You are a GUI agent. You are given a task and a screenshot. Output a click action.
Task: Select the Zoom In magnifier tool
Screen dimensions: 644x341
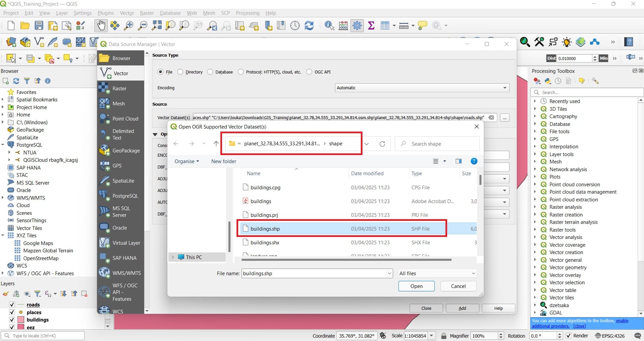pyautogui.click(x=129, y=26)
